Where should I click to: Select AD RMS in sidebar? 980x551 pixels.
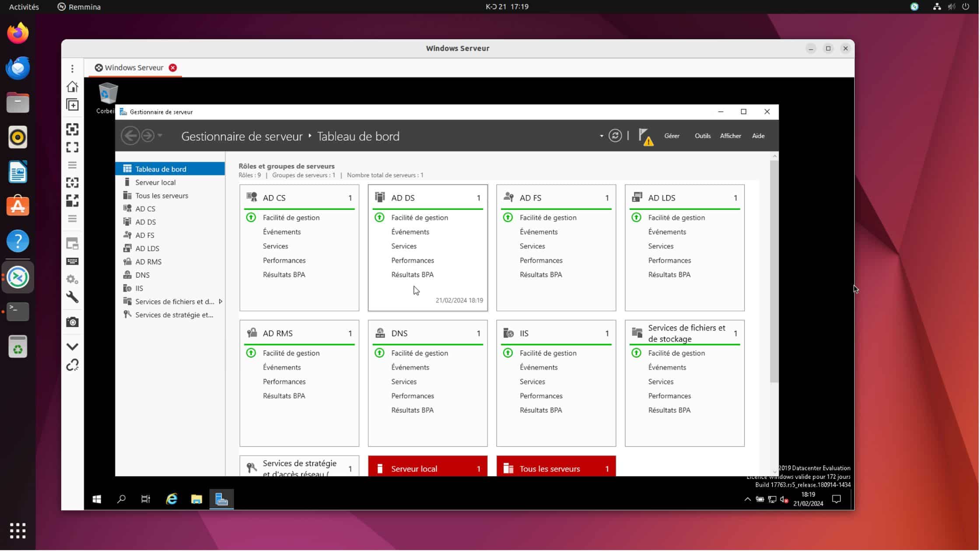[x=170, y=262]
